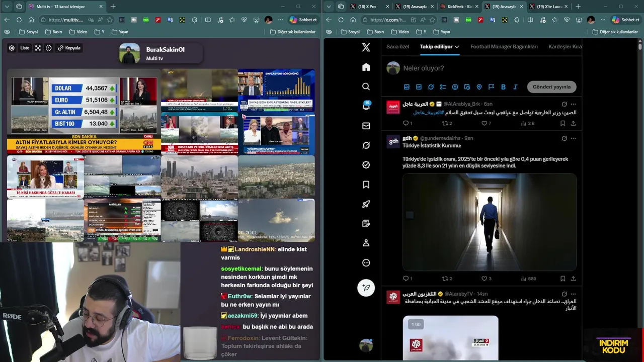
Task: Go back in the x.com window
Action: click(329, 20)
